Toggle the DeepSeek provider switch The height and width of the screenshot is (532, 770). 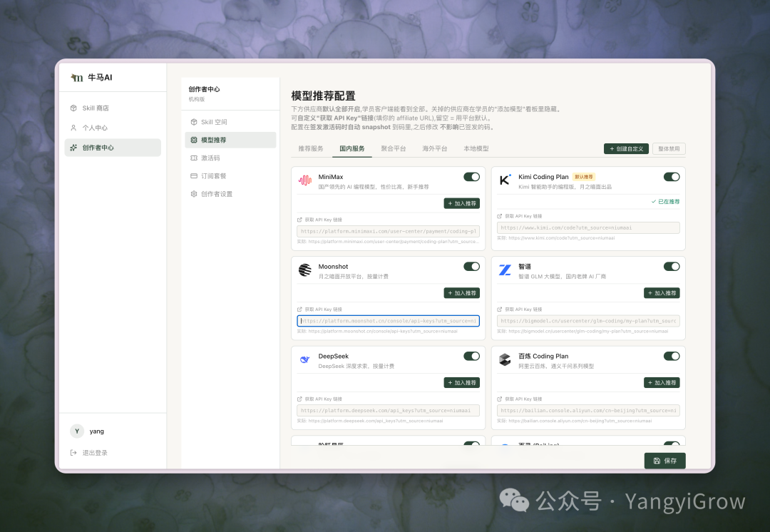[471, 356]
